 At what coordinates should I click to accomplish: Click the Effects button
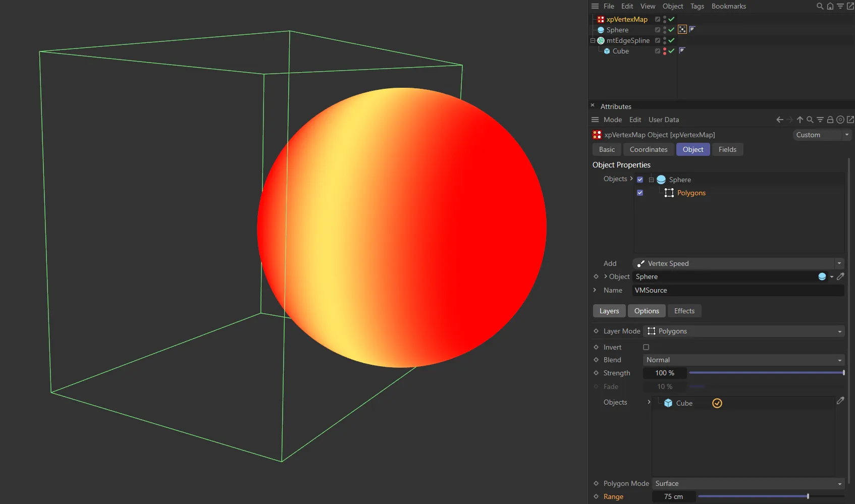pos(684,311)
